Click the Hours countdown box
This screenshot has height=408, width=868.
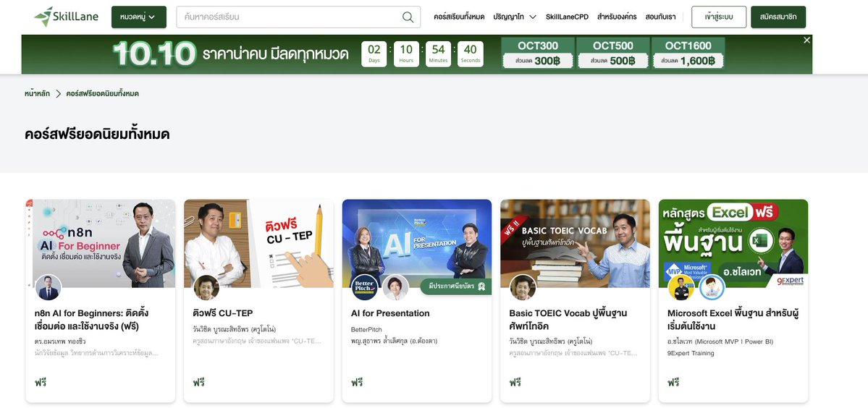tap(406, 54)
